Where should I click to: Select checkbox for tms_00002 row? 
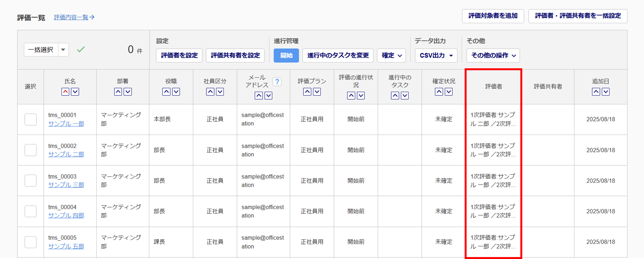click(31, 150)
